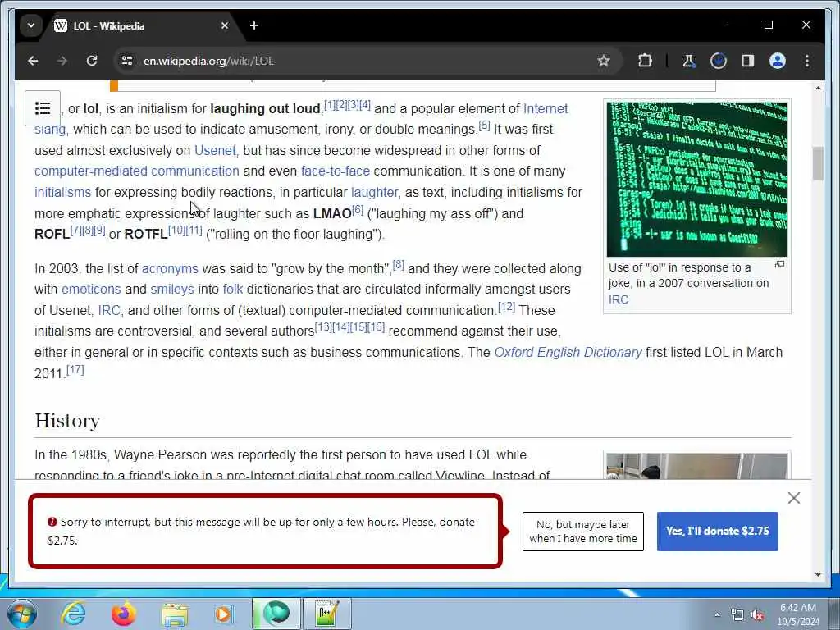Jump to citation [12]
Image resolution: width=840 pixels, height=630 pixels.
tap(506, 307)
